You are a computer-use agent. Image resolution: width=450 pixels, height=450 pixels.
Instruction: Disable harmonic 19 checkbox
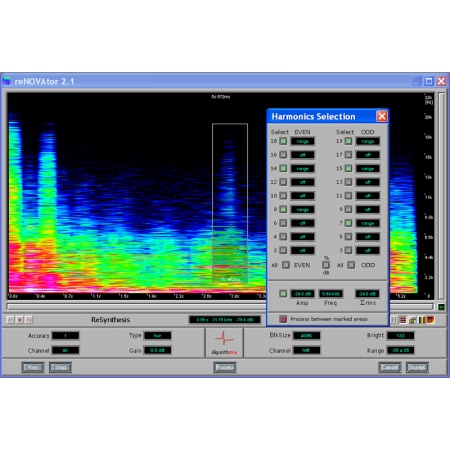pyautogui.click(x=348, y=141)
